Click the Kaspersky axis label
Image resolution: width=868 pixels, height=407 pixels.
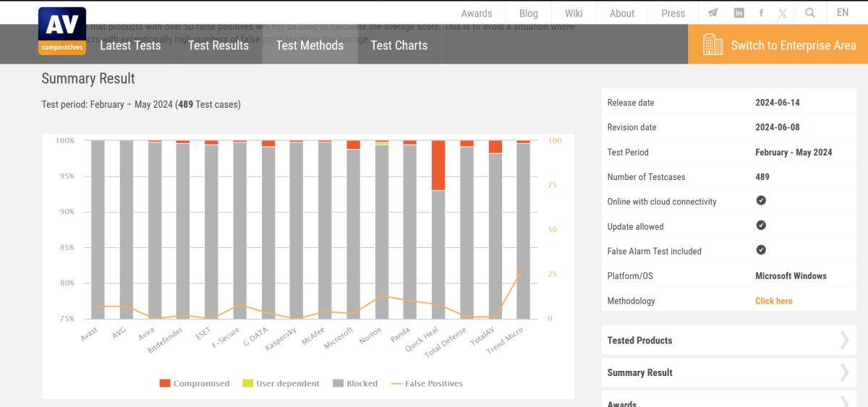click(x=281, y=339)
